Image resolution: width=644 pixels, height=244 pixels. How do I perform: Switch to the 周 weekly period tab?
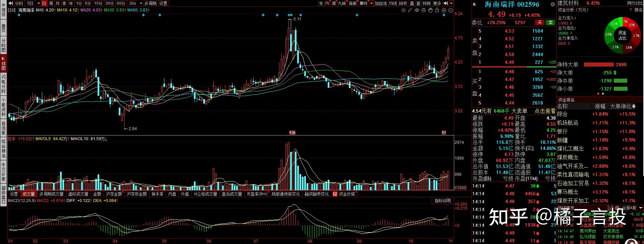tap(51, 3)
